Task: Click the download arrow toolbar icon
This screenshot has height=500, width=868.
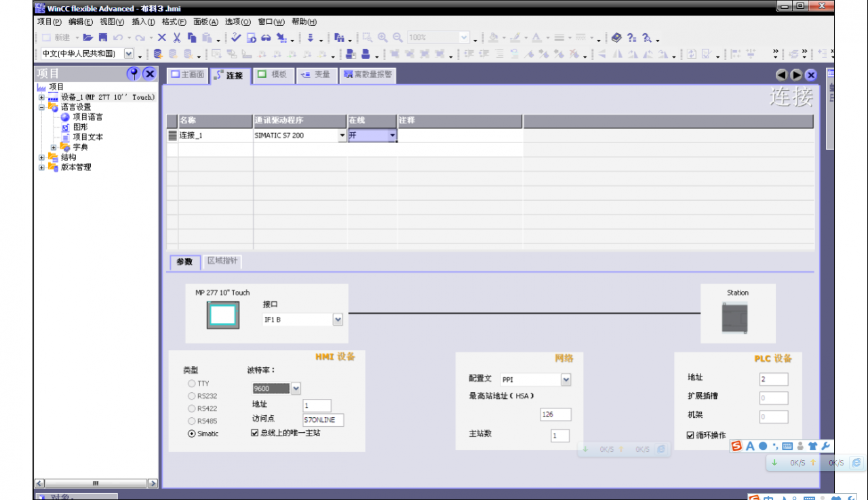Action: [x=310, y=37]
